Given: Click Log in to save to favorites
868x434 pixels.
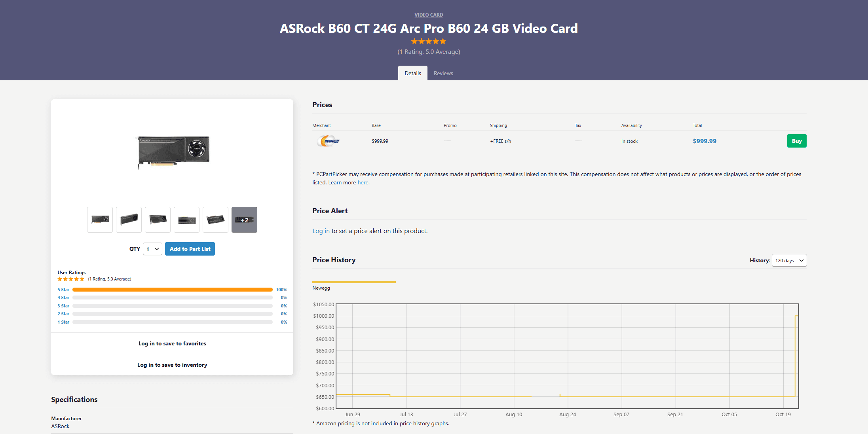Looking at the screenshot, I should pos(172,343).
